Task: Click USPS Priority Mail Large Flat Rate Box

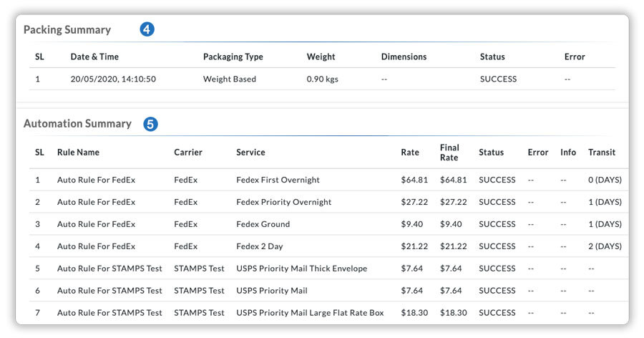Action: [310, 312]
